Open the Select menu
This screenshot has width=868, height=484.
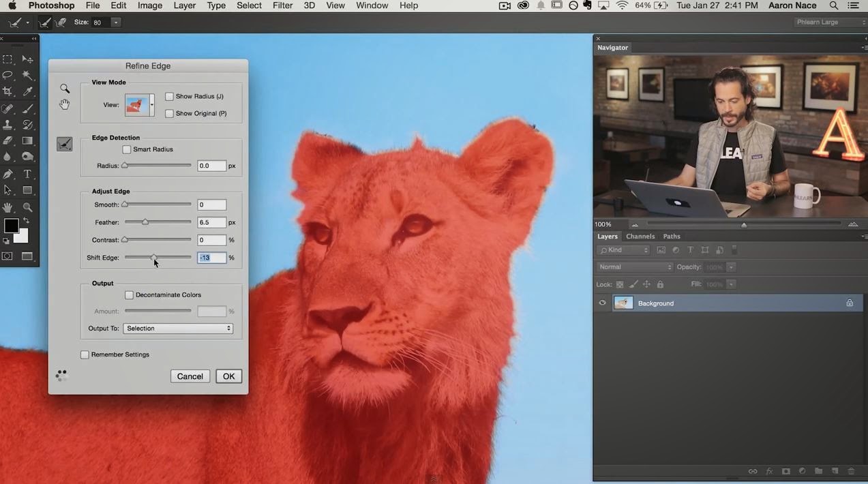[x=248, y=5]
